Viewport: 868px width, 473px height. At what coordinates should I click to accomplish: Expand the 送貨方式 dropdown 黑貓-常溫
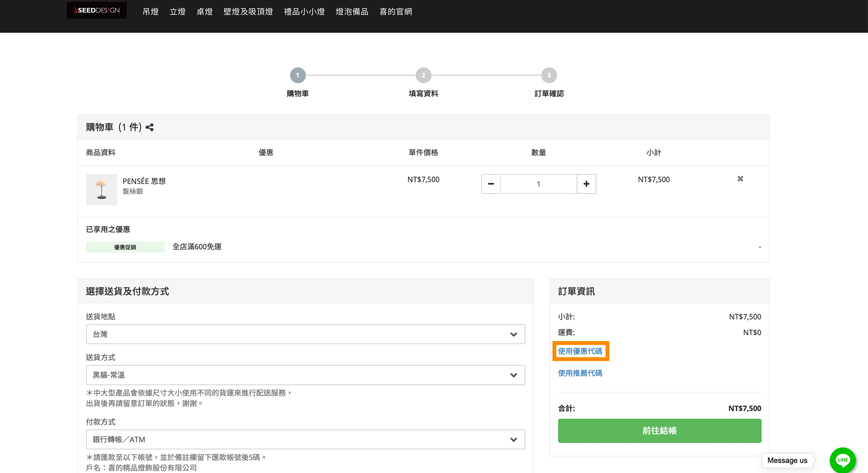tap(305, 375)
